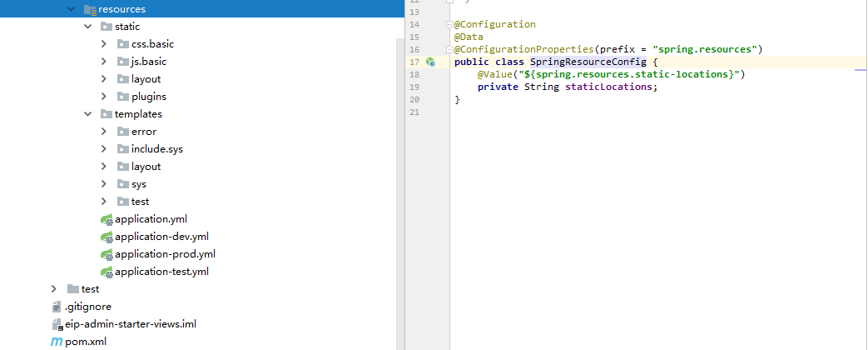
Task: Open eip-admin-starter-views.iml file
Action: [131, 324]
